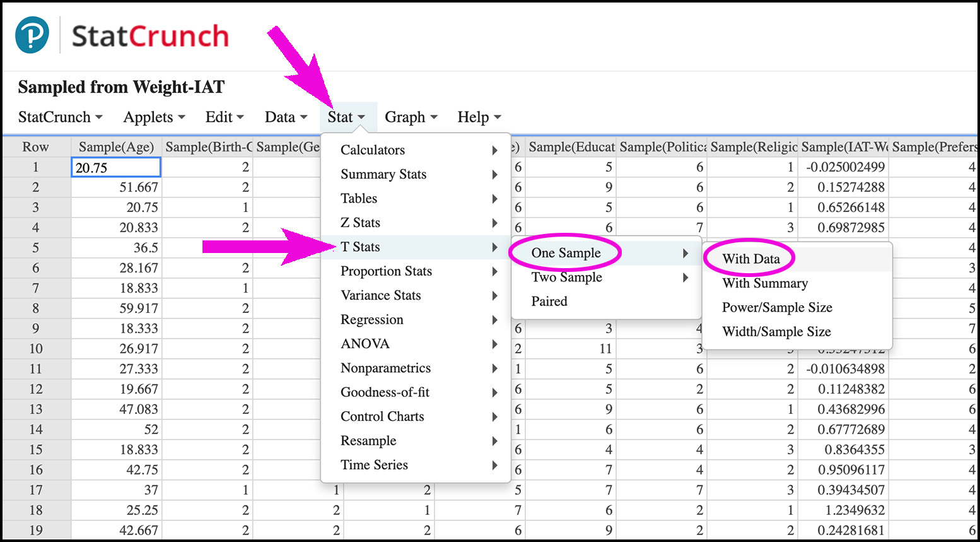Open the Graph menu
Viewport: 980px width, 542px height.
coord(411,117)
